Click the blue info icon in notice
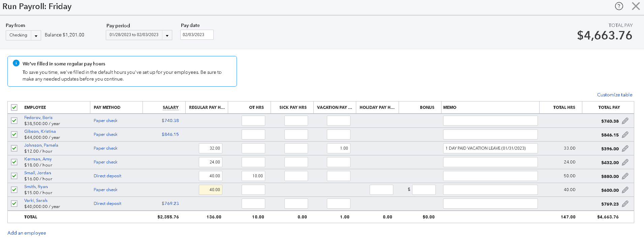The image size is (644, 241). 16,63
